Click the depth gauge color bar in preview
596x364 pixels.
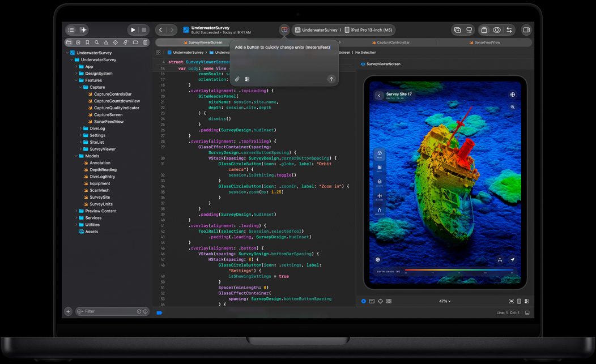point(459,270)
